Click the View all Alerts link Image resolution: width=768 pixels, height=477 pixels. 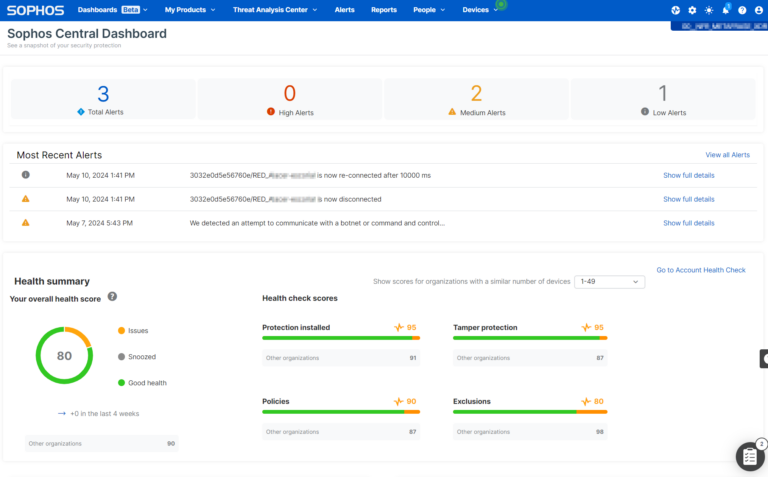point(727,155)
